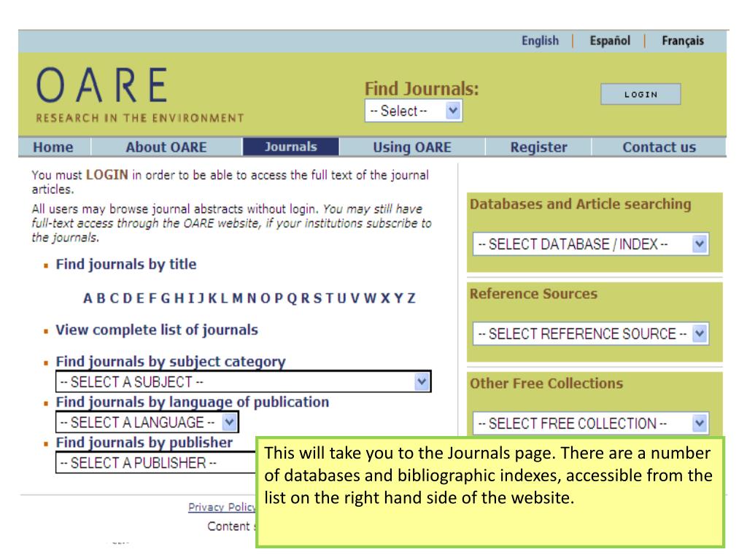Browse journals starting with letter O

pos(266,298)
